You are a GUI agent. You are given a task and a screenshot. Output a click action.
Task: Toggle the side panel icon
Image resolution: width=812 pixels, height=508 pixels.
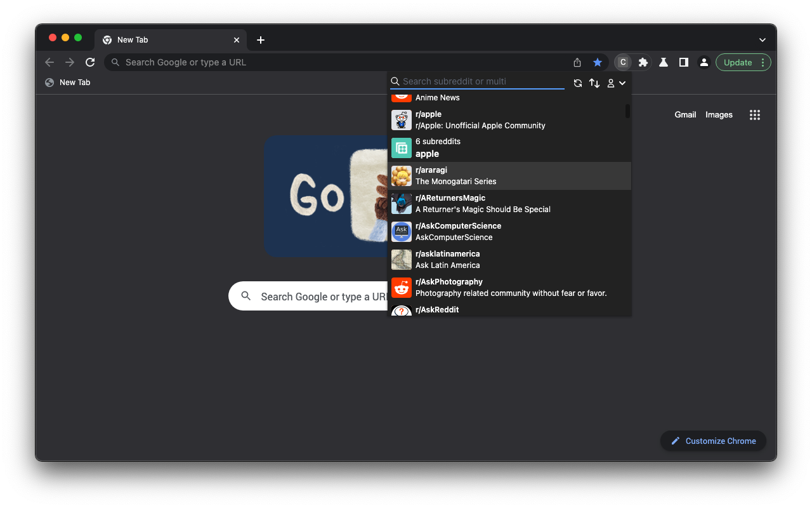[x=684, y=62]
